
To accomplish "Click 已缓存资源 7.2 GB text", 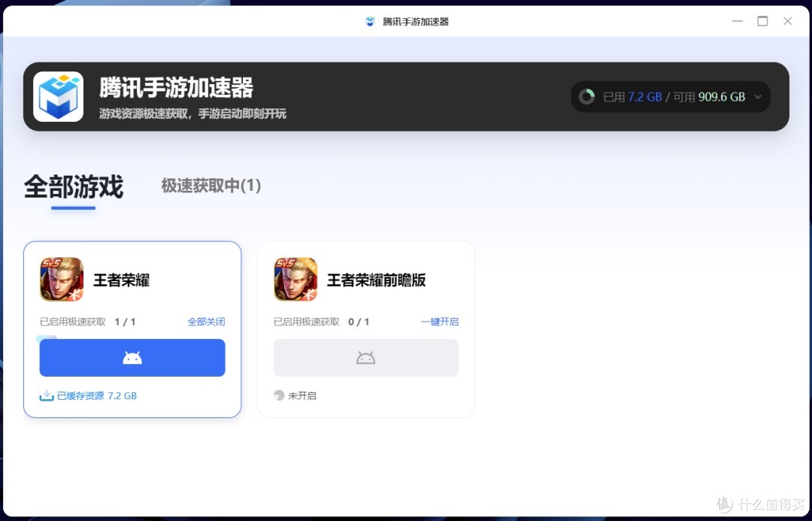I will (97, 395).
